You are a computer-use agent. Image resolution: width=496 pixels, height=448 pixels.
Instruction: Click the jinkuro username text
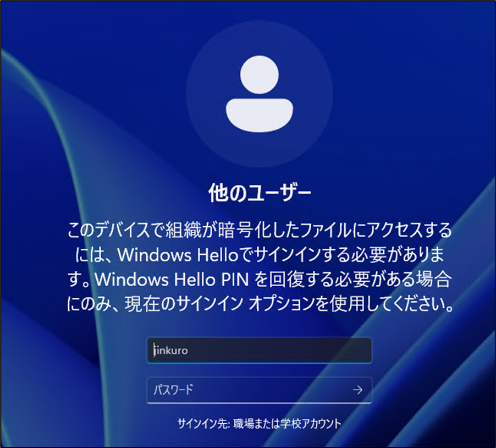click(168, 350)
